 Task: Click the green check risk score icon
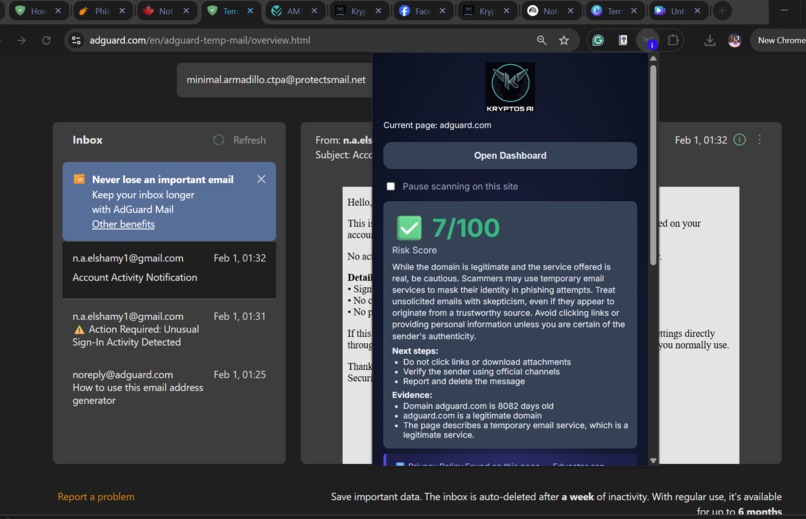[409, 228]
